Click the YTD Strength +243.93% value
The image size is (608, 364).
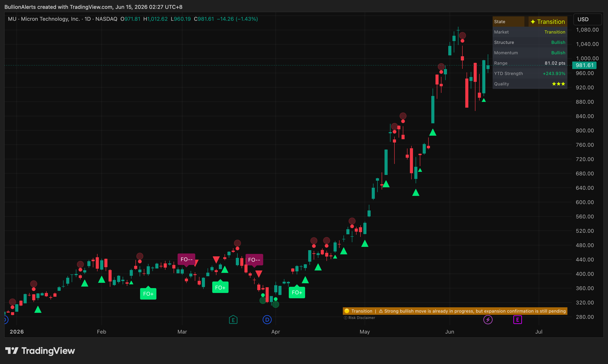click(x=554, y=73)
